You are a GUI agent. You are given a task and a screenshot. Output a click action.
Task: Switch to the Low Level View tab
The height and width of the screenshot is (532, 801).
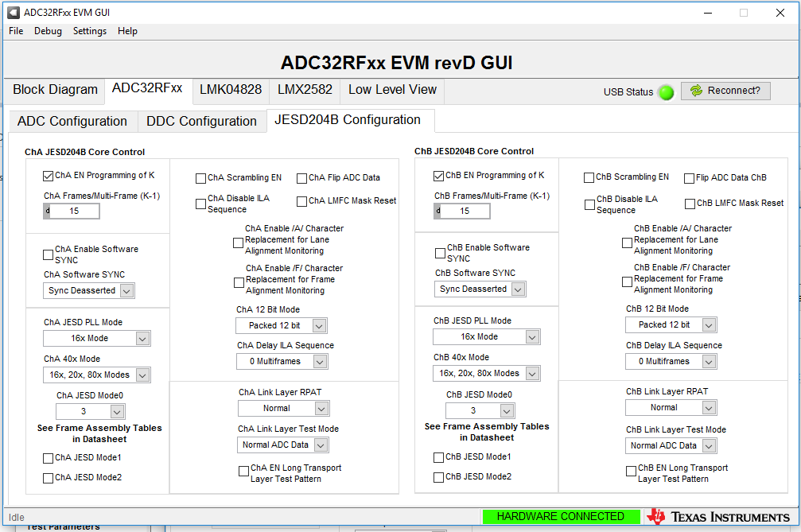pos(392,90)
